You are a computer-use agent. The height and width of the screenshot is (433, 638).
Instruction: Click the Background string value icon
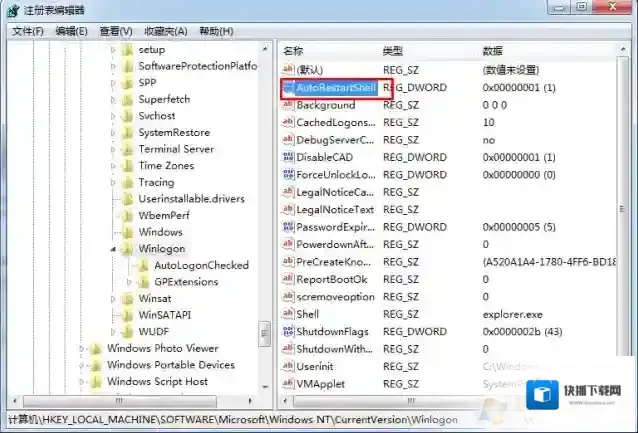point(288,105)
